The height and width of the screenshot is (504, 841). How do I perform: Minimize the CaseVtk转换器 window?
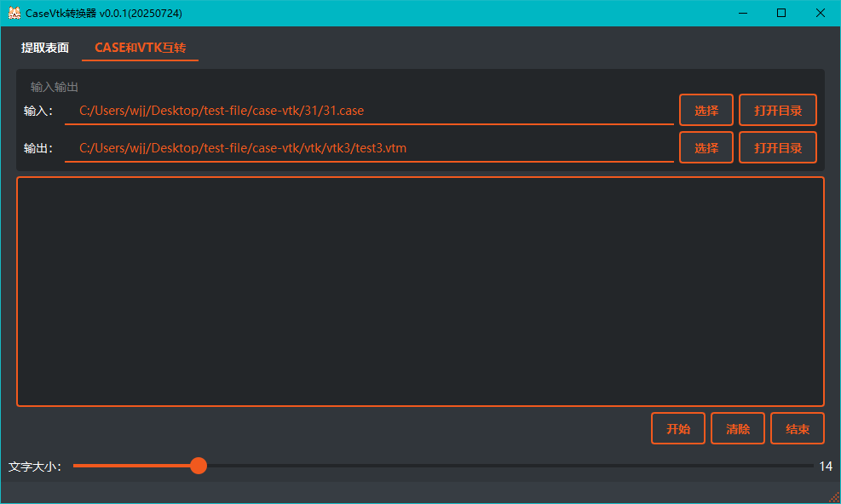(742, 13)
